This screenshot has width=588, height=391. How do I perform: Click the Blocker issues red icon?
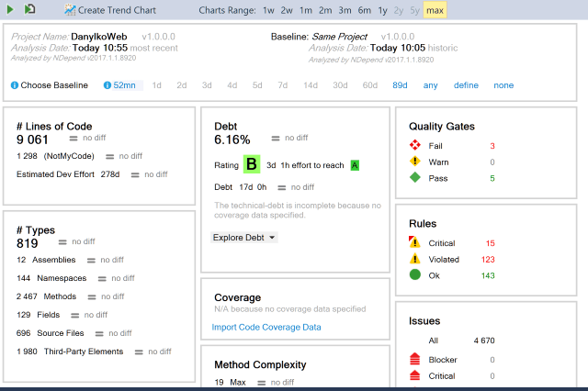pyautogui.click(x=414, y=359)
